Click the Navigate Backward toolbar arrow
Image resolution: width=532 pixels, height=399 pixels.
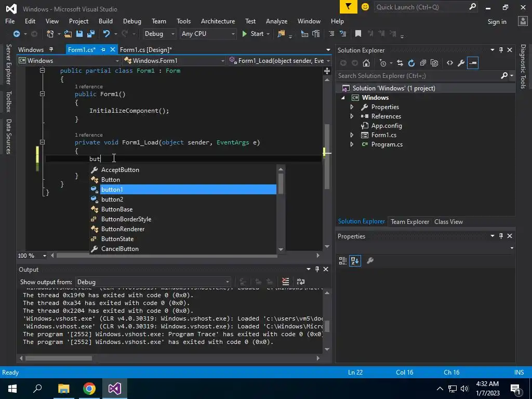(x=16, y=34)
